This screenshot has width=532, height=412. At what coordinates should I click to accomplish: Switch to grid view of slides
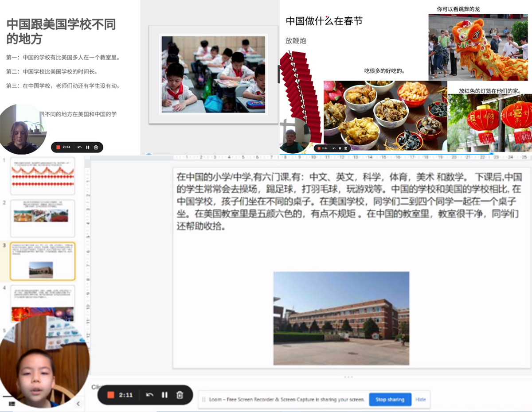coord(12,404)
